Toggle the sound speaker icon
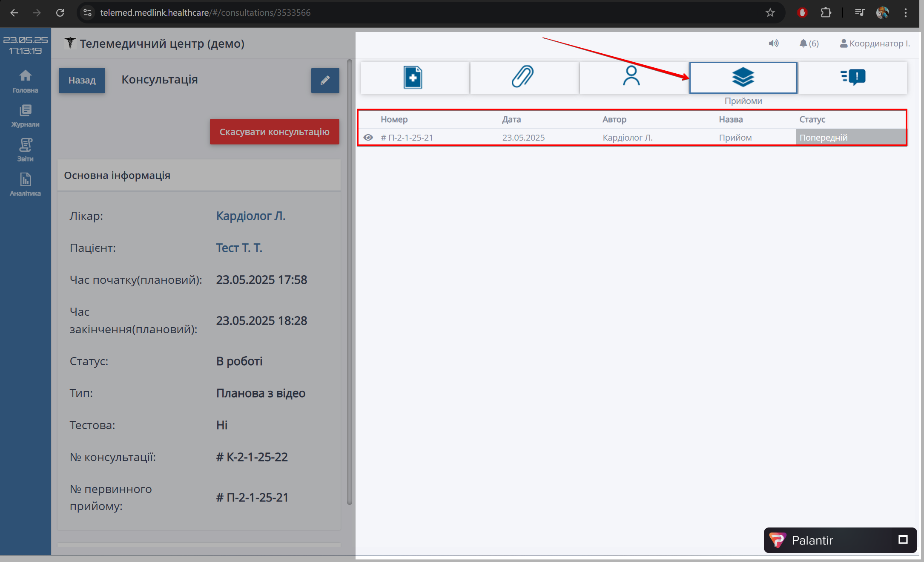The height and width of the screenshot is (562, 924). pyautogui.click(x=773, y=43)
